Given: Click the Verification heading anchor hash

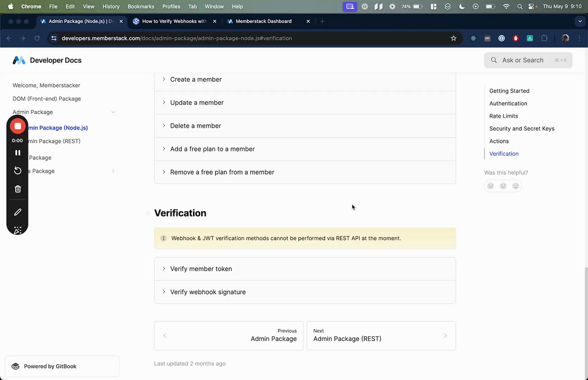Looking at the screenshot, I should 148,214.
